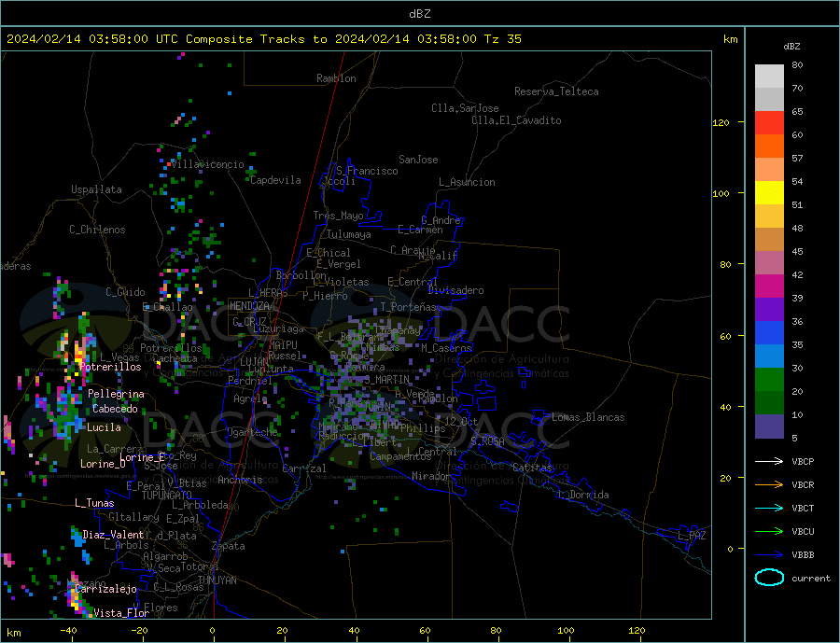Click the L_Asuncion place label

468,182
